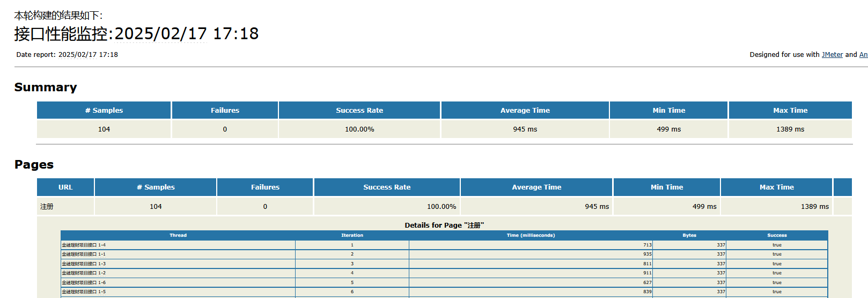Click the partially visible 'An' link
This screenshot has height=298, width=868.
click(863, 55)
